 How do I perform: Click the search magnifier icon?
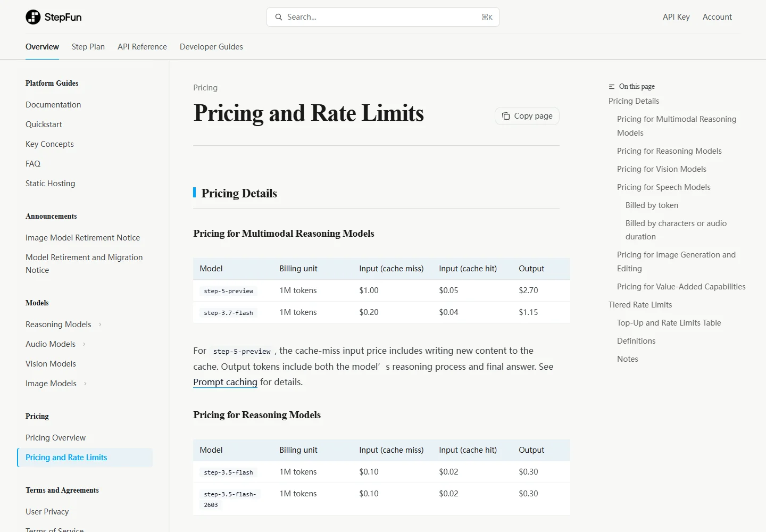click(279, 17)
